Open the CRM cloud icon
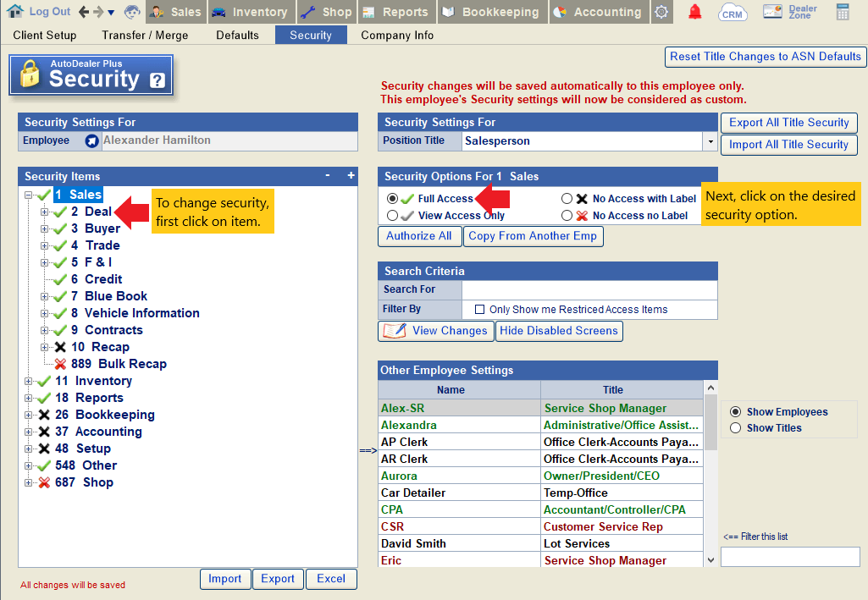The image size is (868, 600). pos(732,12)
